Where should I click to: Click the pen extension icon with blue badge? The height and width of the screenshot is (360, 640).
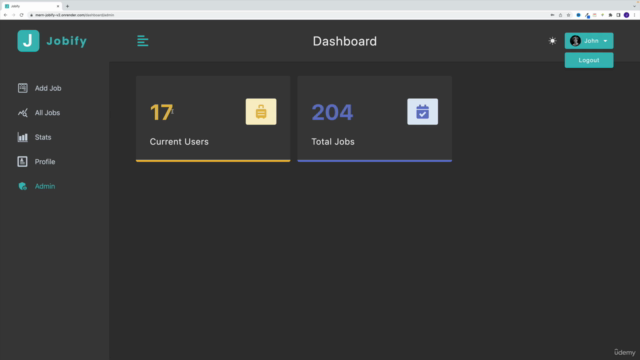click(587, 15)
